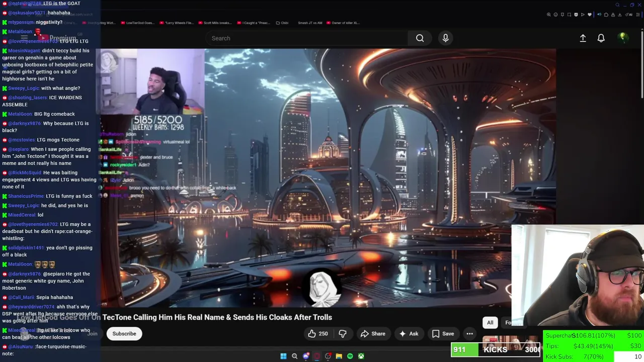
Task: Share the video using the Share button
Action: tap(373, 333)
